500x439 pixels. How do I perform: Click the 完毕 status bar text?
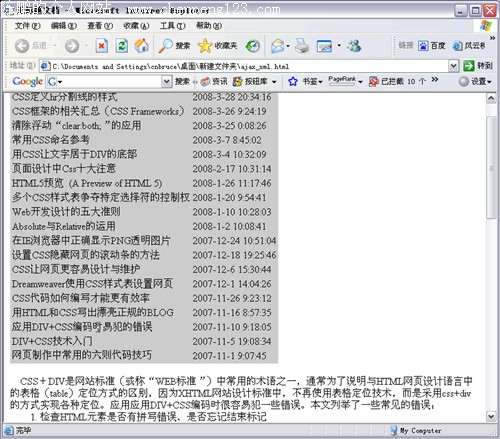[23, 430]
